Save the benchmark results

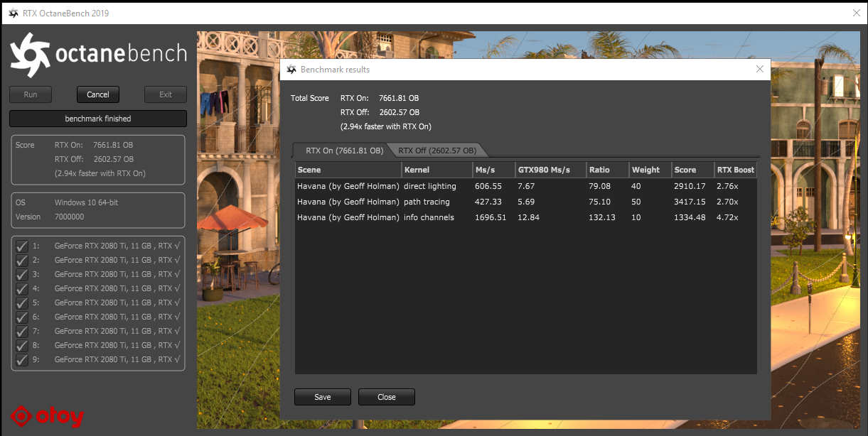323,397
